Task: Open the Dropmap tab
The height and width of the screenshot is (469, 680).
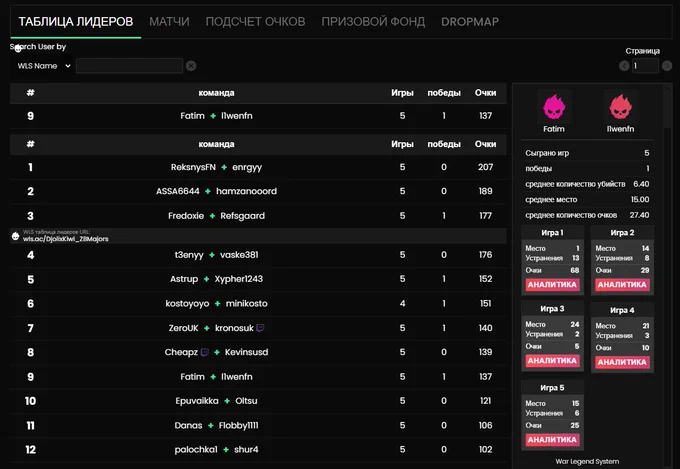Action: (x=470, y=22)
